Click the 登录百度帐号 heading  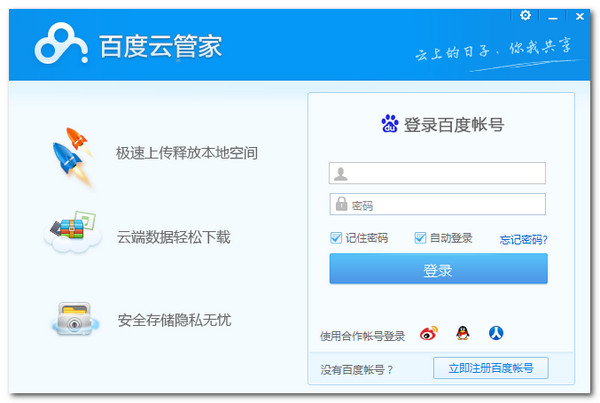point(454,125)
